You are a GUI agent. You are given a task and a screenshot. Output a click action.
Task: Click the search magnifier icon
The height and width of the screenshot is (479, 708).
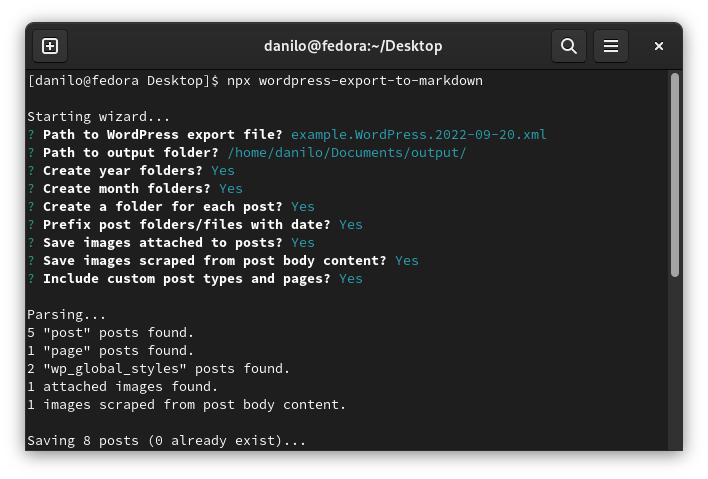[568, 46]
